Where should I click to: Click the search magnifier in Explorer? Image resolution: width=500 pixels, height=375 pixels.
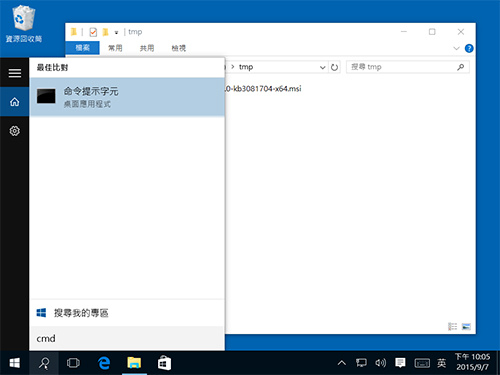pyautogui.click(x=461, y=67)
